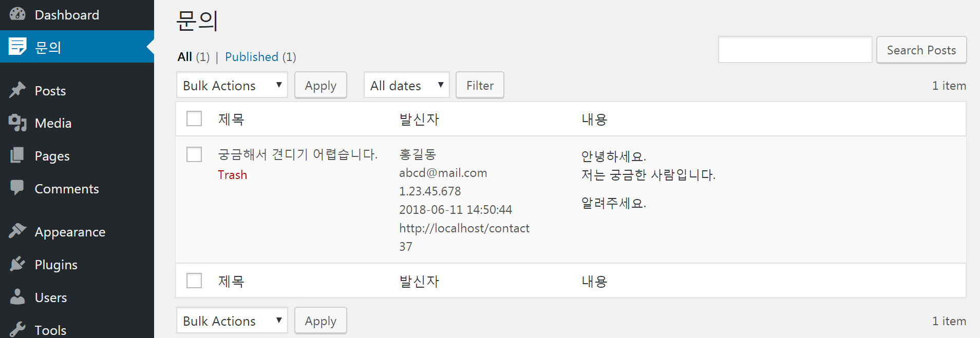This screenshot has width=980, height=338.
Task: Click into the search posts text field
Action: 795,50
